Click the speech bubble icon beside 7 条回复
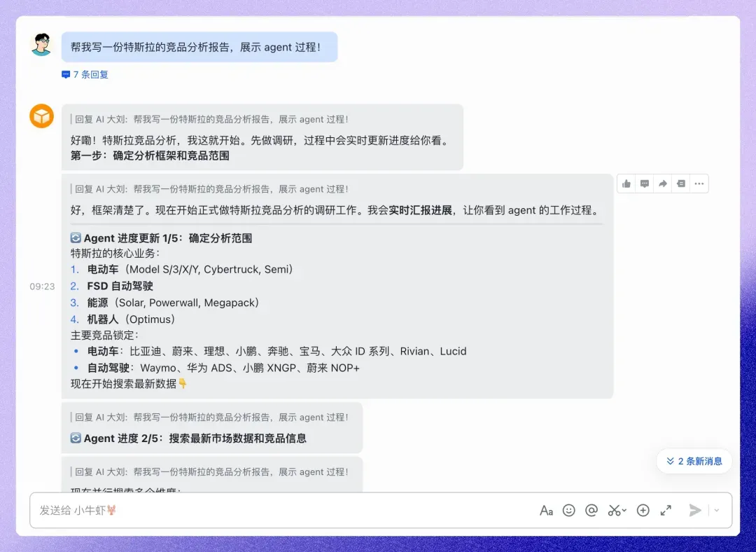 (x=66, y=75)
